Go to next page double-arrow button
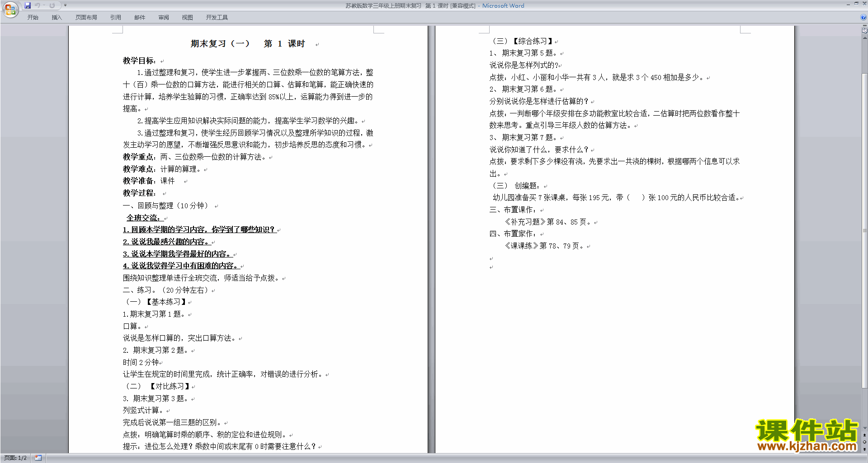868x463 pixels. click(864, 449)
